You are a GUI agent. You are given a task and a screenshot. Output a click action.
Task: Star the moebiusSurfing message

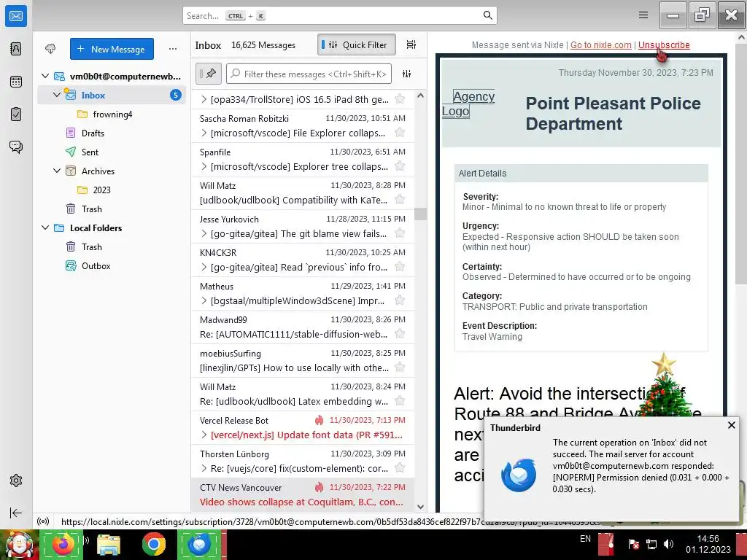(400, 367)
